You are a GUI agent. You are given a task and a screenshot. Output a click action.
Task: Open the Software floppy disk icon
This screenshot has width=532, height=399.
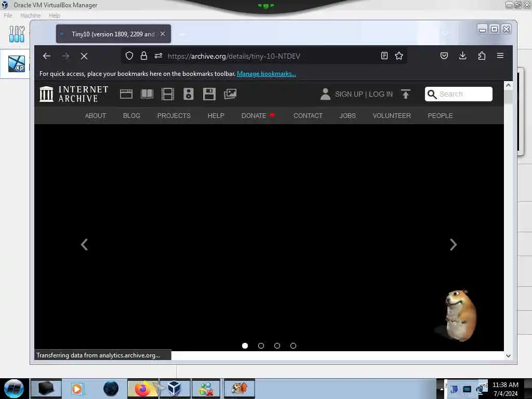pyautogui.click(x=209, y=94)
